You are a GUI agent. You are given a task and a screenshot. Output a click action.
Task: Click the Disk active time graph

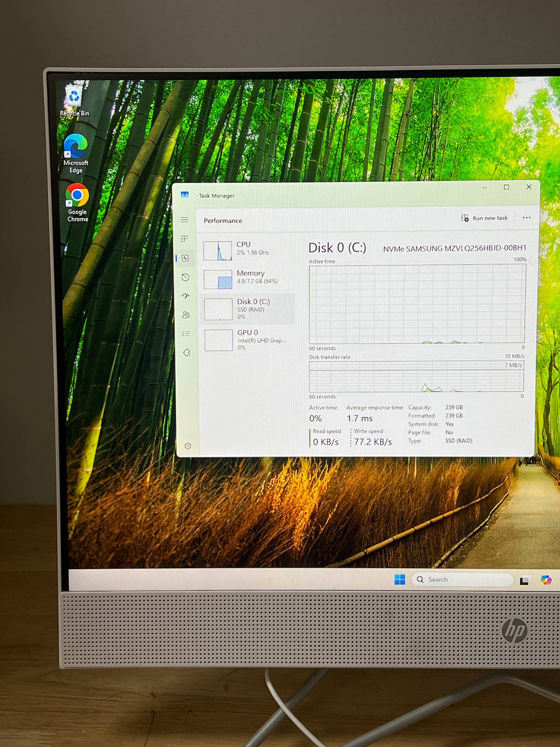click(x=417, y=304)
